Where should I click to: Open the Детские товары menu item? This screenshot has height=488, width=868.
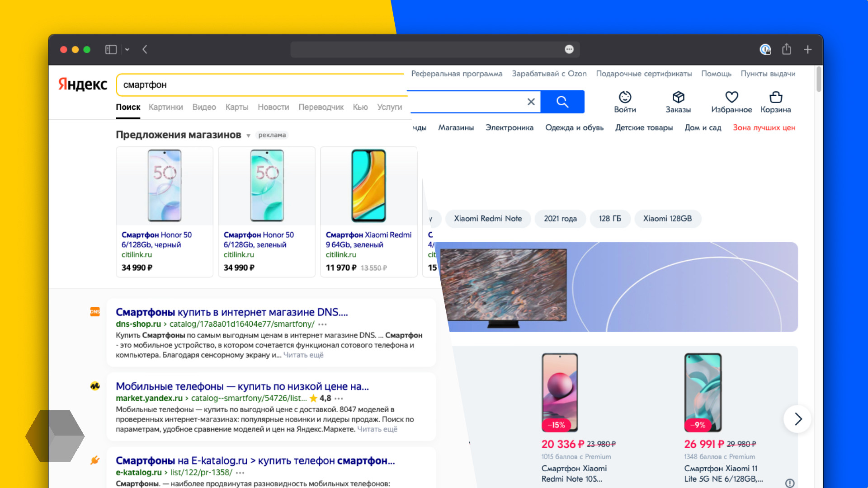pyautogui.click(x=644, y=128)
